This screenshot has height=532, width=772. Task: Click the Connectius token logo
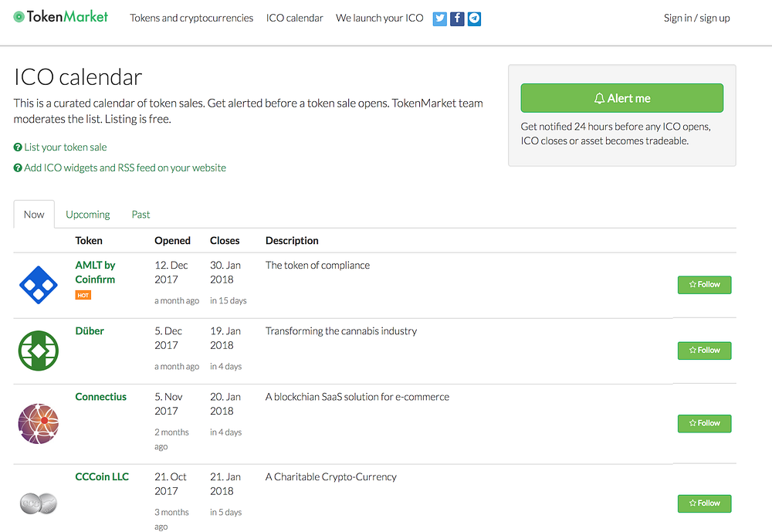[x=38, y=423]
